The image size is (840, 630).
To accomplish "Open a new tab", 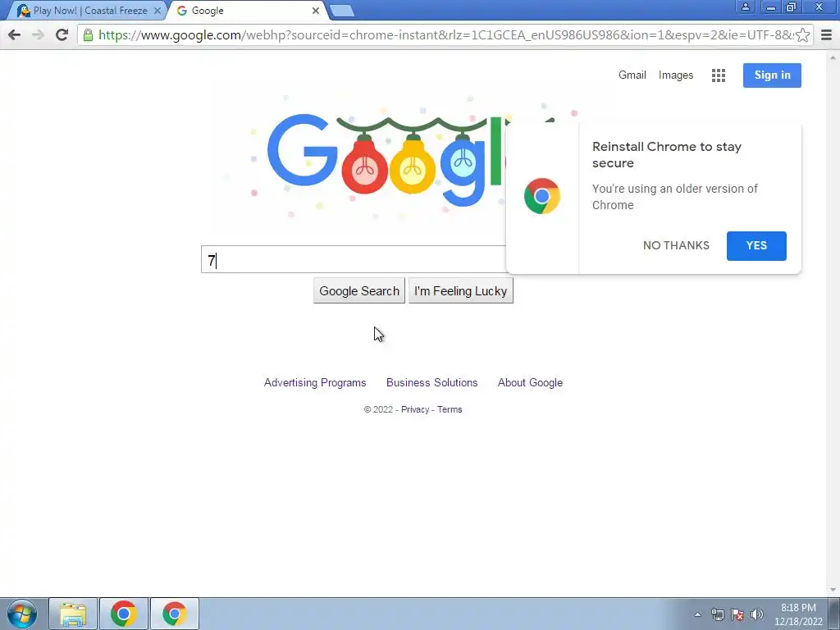I will [x=341, y=11].
